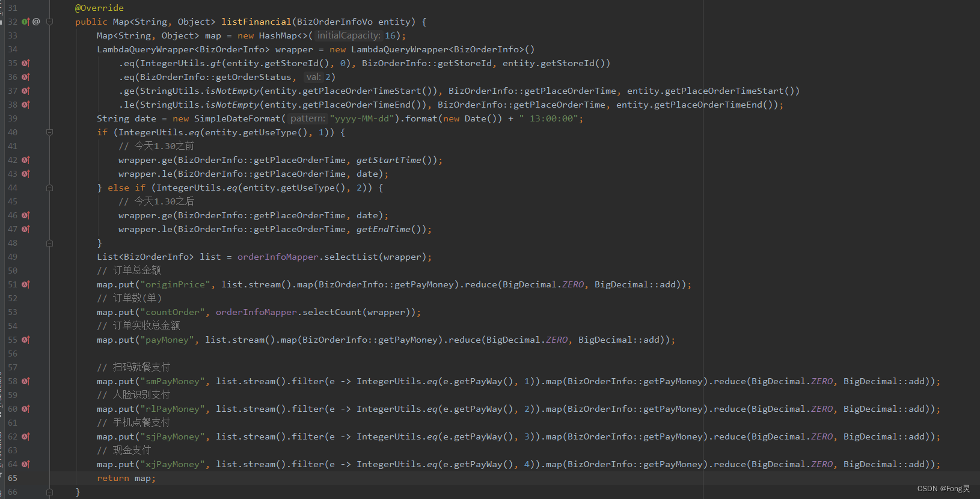Click the "sjPayMoney" string key

173,436
